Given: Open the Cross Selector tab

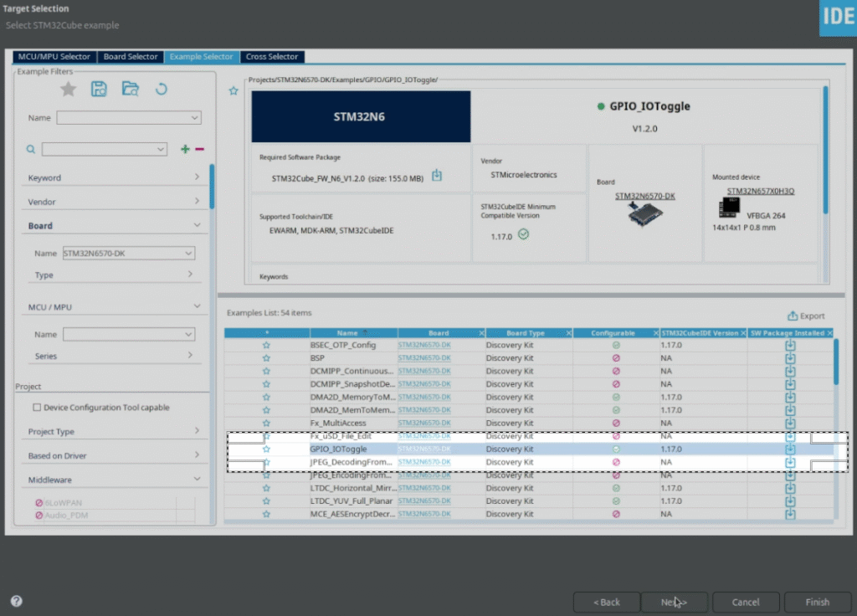Looking at the screenshot, I should click(272, 57).
